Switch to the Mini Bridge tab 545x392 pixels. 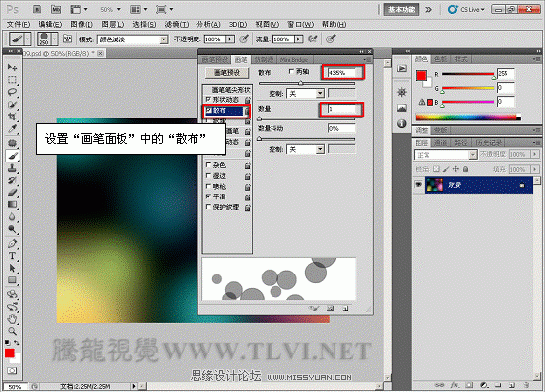293,60
